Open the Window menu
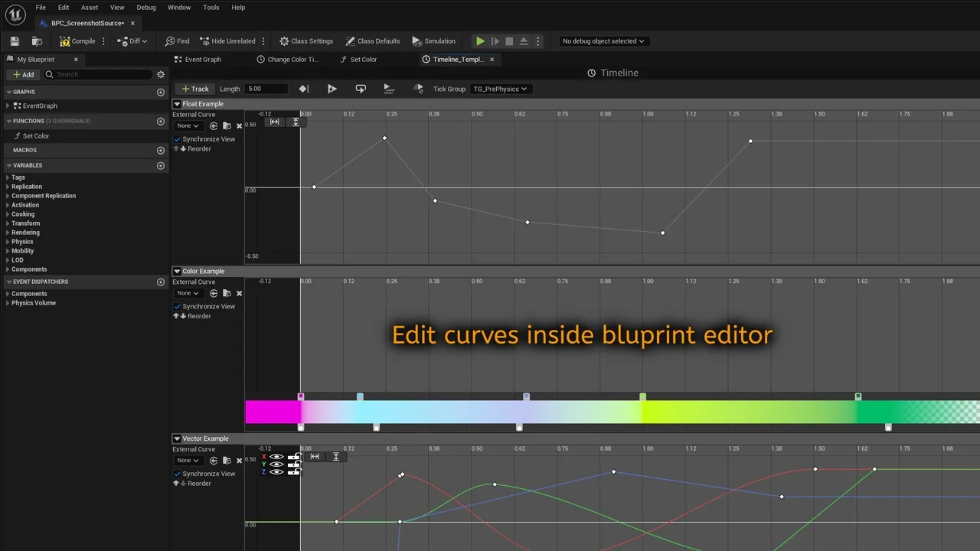Viewport: 980px width, 551px height. (x=178, y=8)
